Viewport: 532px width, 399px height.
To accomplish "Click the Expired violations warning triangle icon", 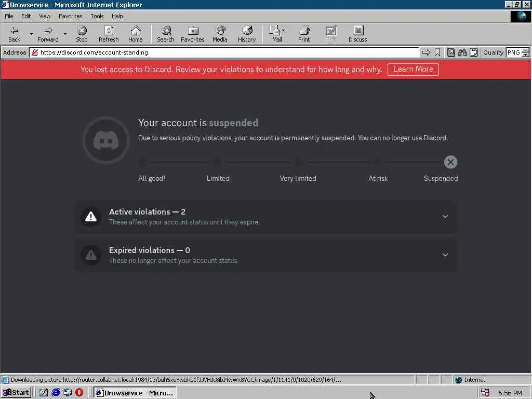I will [90, 255].
